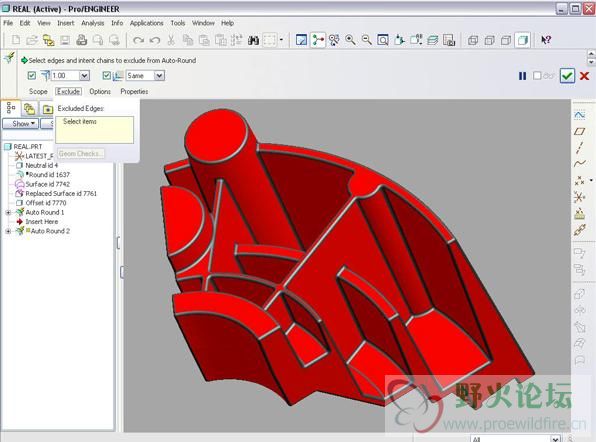Click the Datum Point tool icon
This screenshot has width=596, height=442.
point(579,181)
